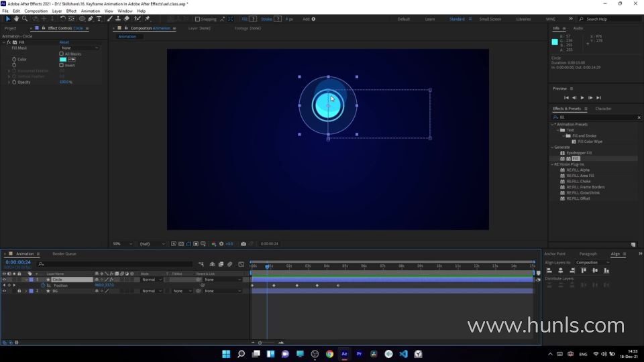This screenshot has width=644, height=362.
Task: Open the Align Layers to Composition dropdown
Action: click(x=592, y=262)
